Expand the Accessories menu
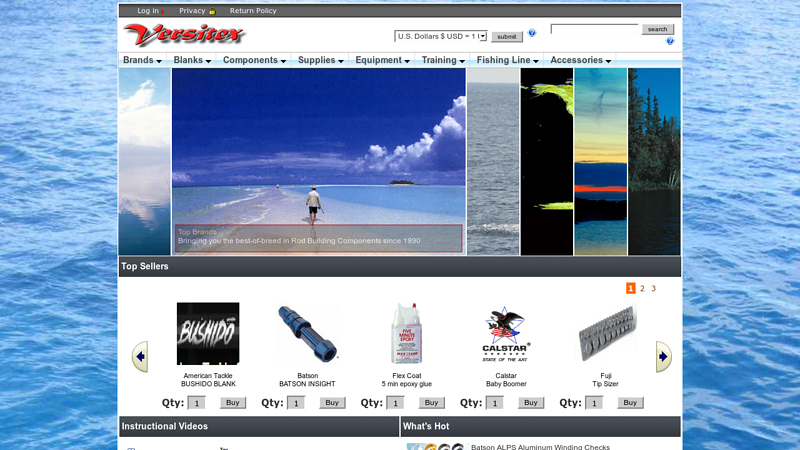 tap(580, 60)
